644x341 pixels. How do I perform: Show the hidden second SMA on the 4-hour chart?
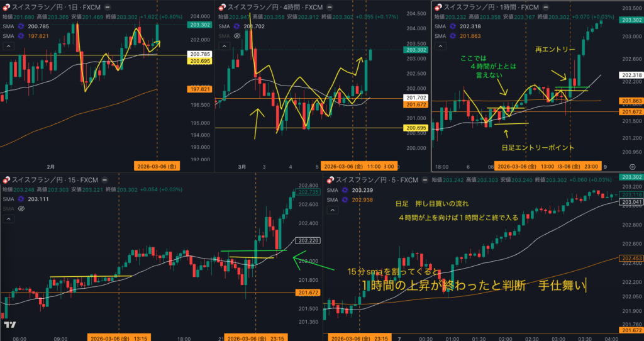(x=238, y=36)
